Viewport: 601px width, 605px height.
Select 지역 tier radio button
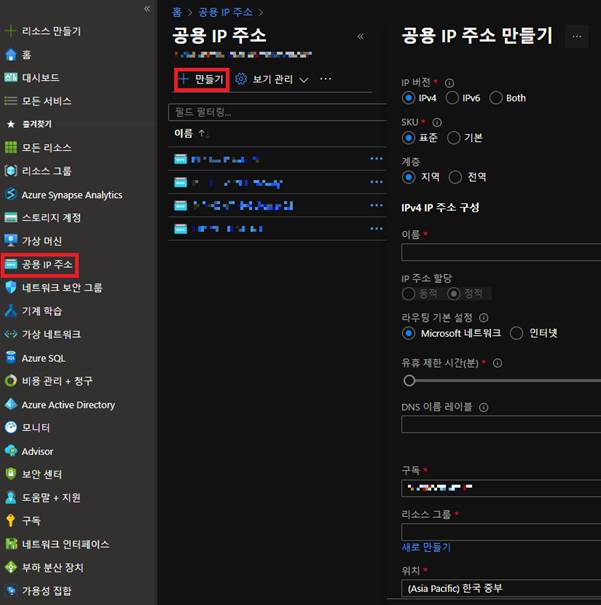409,177
